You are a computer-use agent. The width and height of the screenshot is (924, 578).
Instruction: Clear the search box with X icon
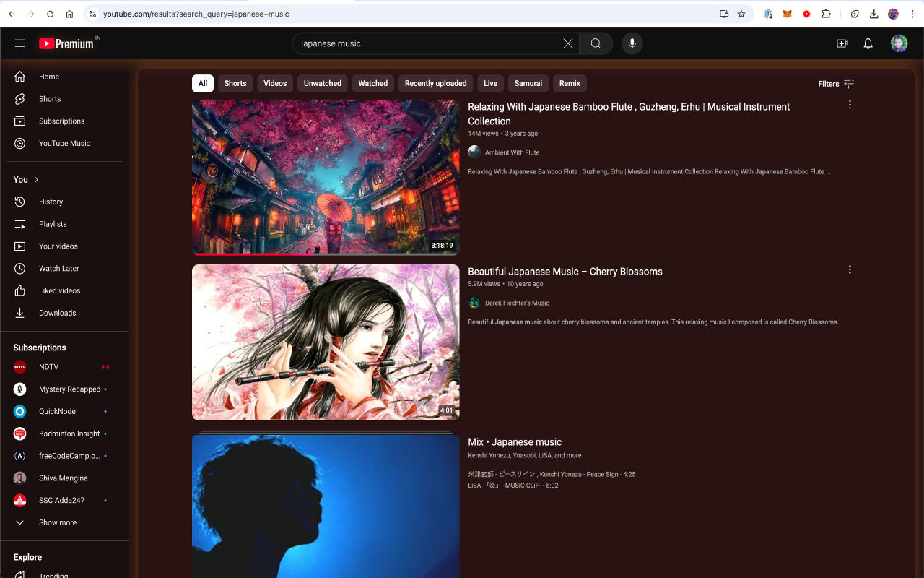pos(568,43)
